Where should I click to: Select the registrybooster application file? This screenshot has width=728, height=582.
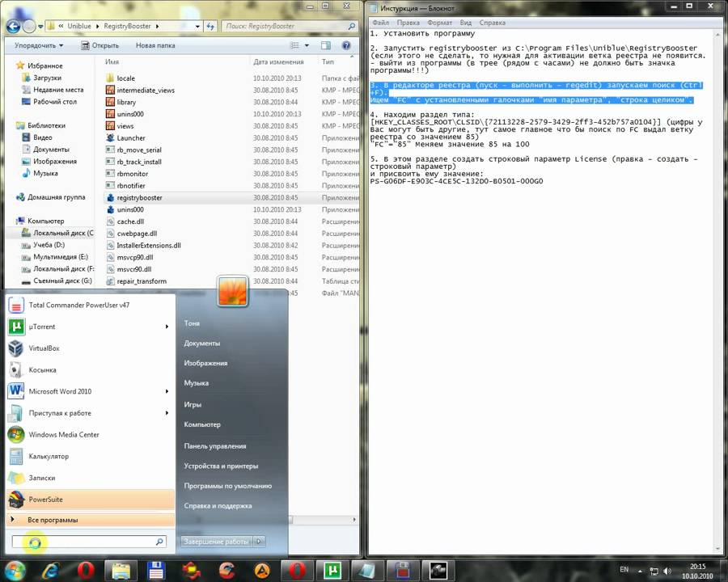(139, 198)
